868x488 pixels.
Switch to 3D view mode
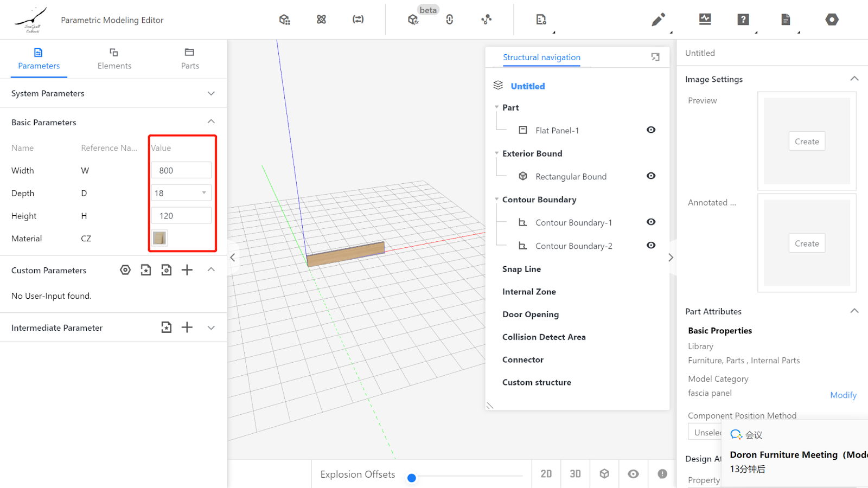pyautogui.click(x=575, y=474)
